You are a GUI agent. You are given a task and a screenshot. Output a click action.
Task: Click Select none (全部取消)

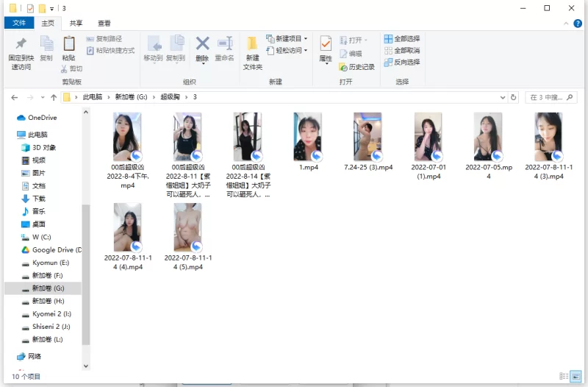tap(402, 50)
